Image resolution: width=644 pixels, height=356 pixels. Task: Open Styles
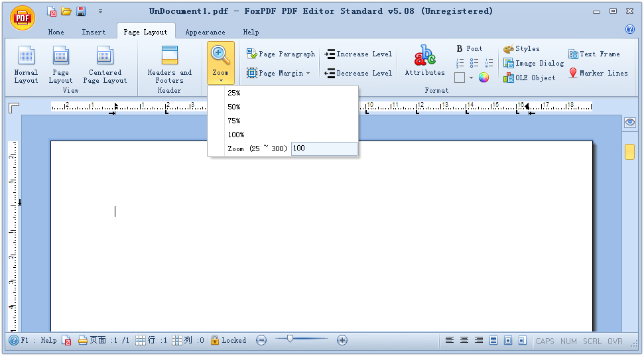(x=521, y=49)
